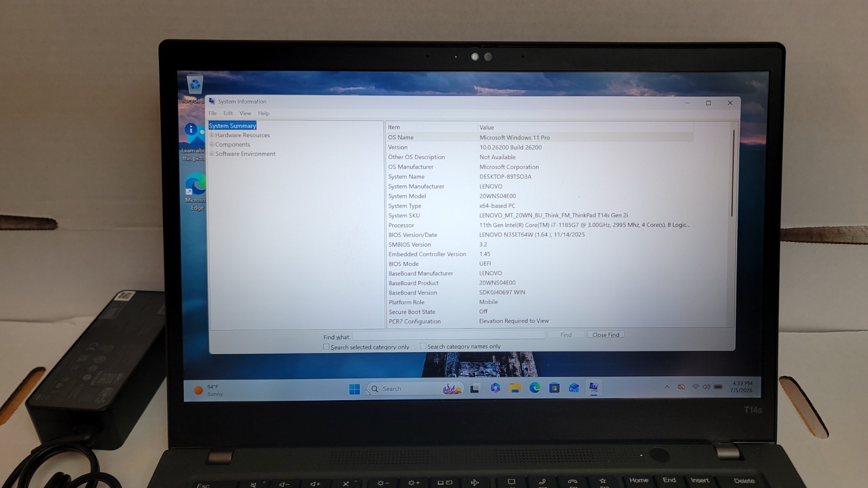This screenshot has width=868, height=488.
Task: Click the Wi-Fi network tray icon
Action: point(695,387)
